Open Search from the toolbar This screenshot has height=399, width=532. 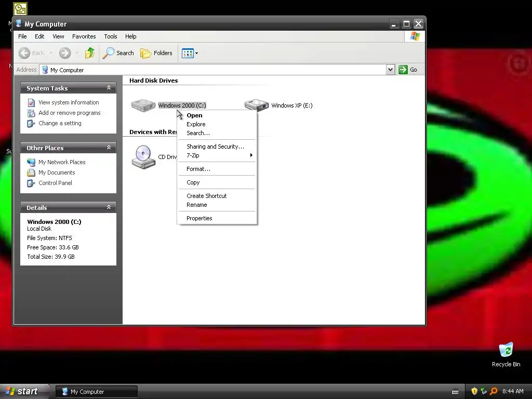click(118, 53)
